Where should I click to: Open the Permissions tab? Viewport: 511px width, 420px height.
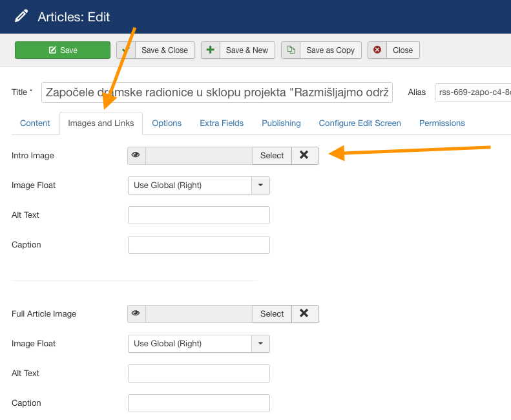tap(442, 123)
